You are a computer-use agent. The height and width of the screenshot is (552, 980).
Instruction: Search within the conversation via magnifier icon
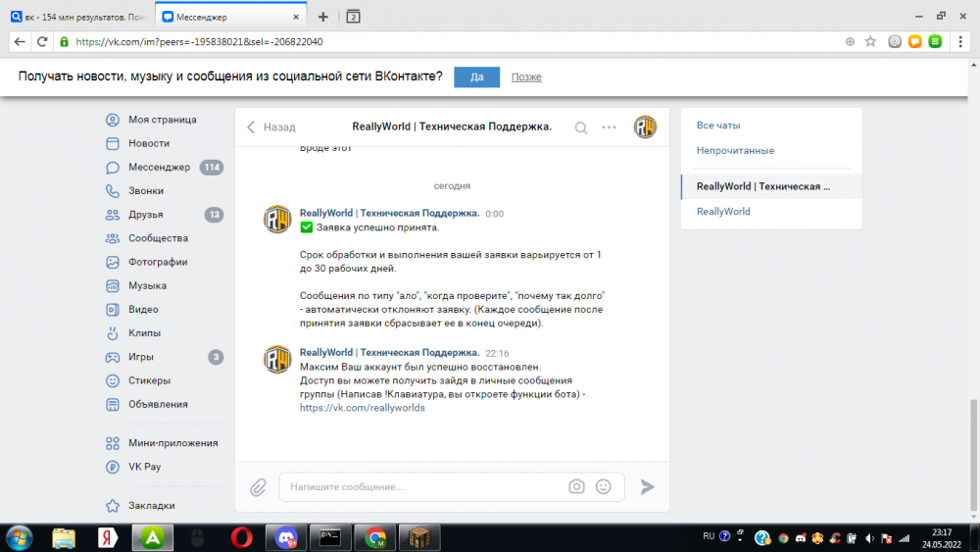[x=580, y=127]
